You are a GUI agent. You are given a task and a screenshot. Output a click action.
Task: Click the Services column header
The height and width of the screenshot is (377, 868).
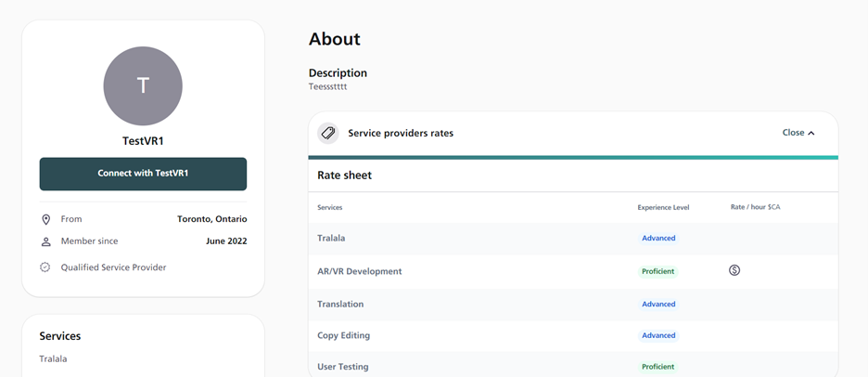pyautogui.click(x=330, y=207)
